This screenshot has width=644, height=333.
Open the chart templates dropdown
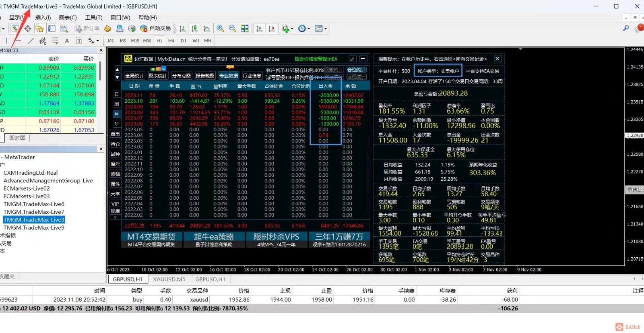click(321, 28)
